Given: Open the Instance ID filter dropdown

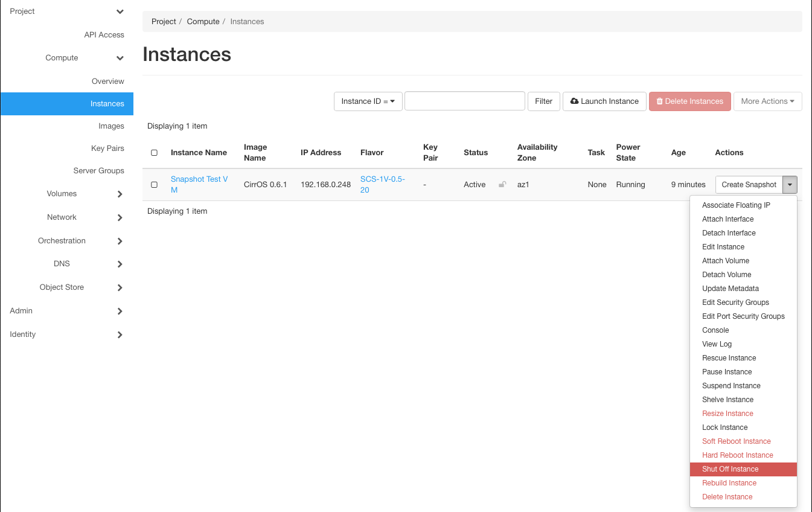Looking at the screenshot, I should coord(368,101).
